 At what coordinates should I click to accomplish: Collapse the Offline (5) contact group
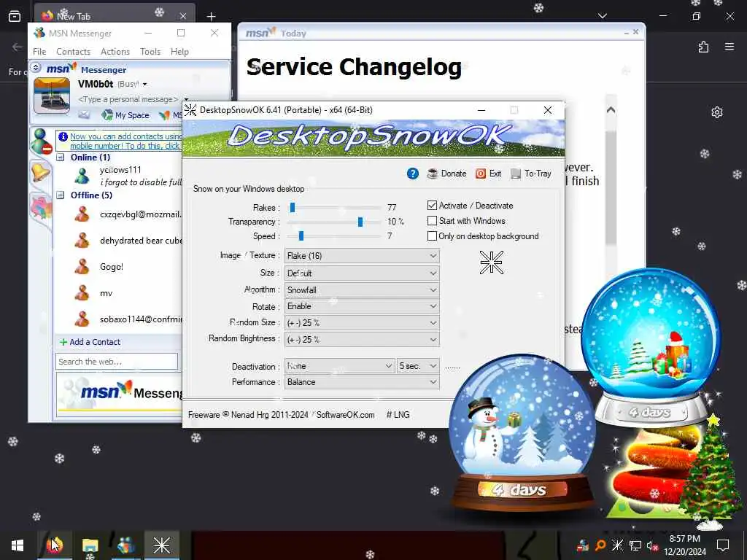(x=61, y=195)
